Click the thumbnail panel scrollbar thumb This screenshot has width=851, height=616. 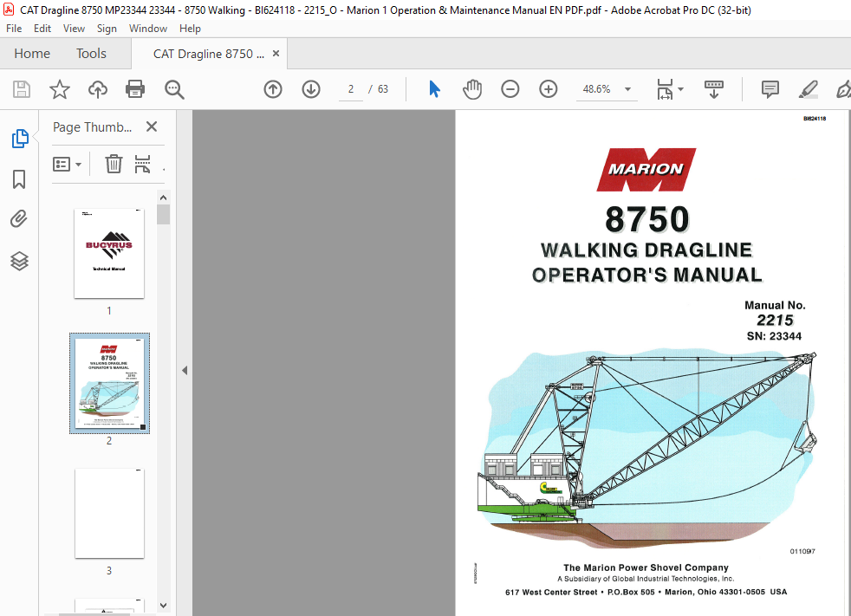[164, 214]
